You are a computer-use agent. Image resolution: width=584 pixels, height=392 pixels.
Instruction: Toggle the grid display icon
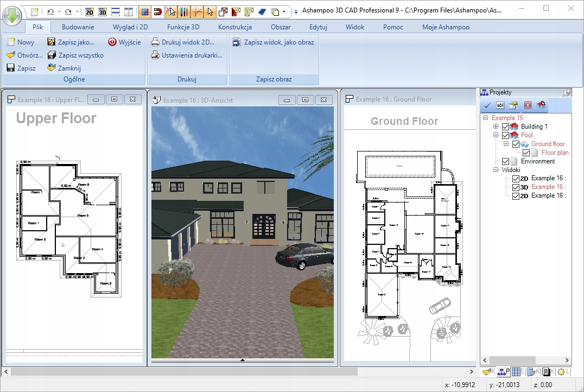(x=145, y=11)
